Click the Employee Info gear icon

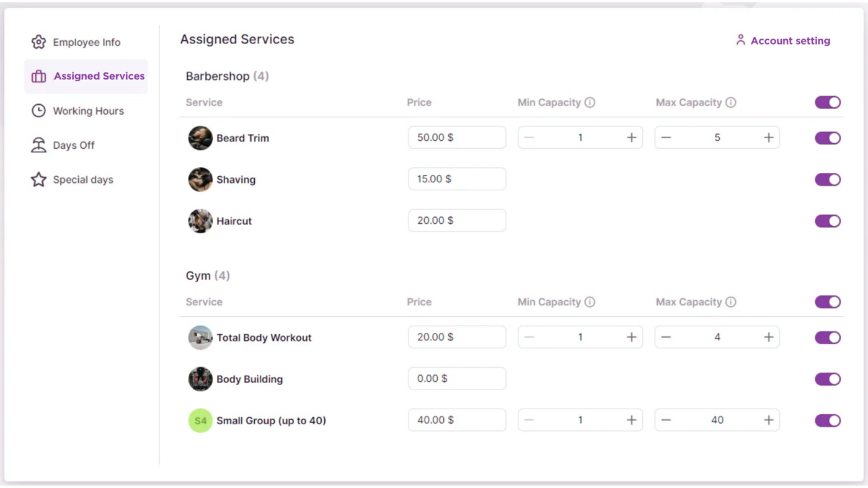38,42
